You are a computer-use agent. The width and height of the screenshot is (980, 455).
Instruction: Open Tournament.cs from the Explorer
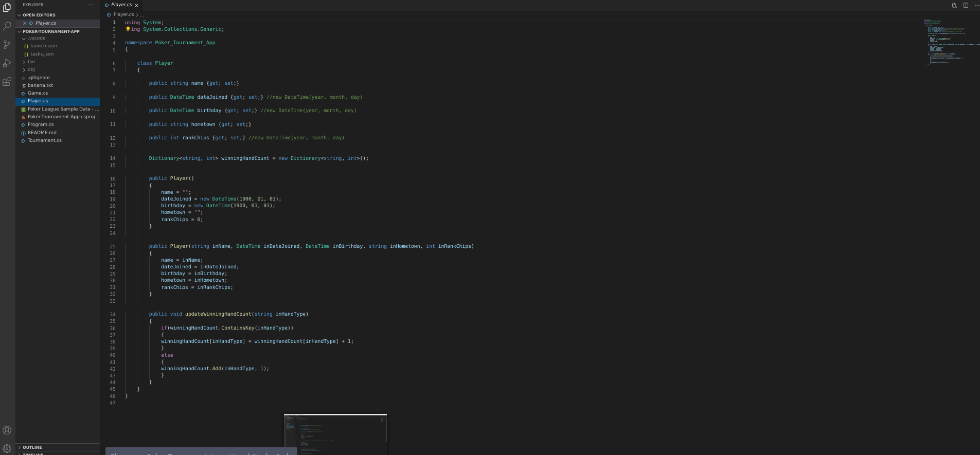click(58, 140)
